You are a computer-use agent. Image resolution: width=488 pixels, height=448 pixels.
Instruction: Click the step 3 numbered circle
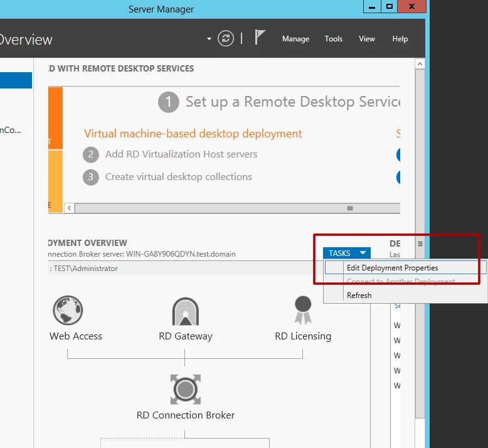point(91,177)
